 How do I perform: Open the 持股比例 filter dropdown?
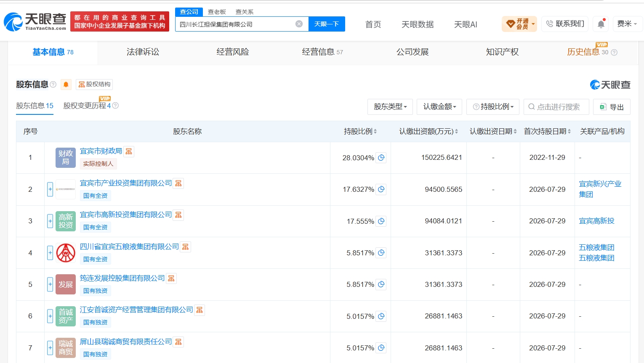click(x=493, y=107)
